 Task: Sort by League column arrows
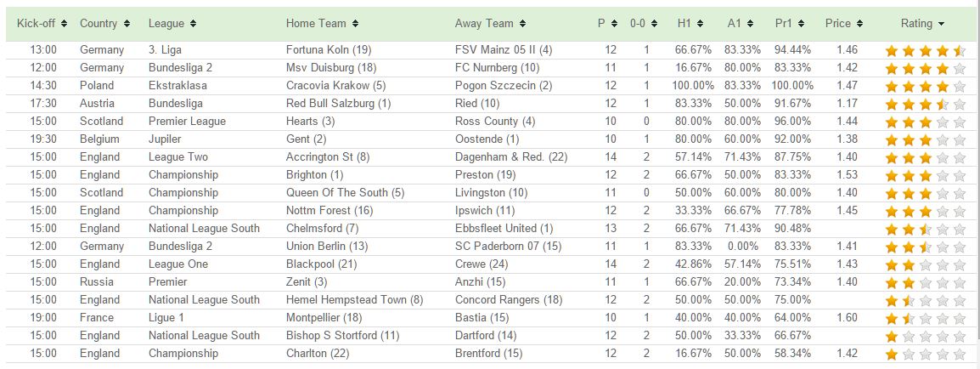[x=193, y=24]
